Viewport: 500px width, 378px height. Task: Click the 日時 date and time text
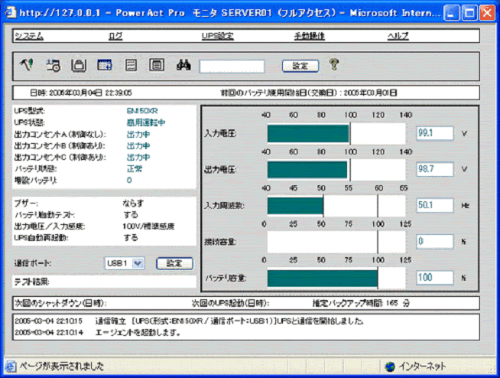(x=81, y=93)
